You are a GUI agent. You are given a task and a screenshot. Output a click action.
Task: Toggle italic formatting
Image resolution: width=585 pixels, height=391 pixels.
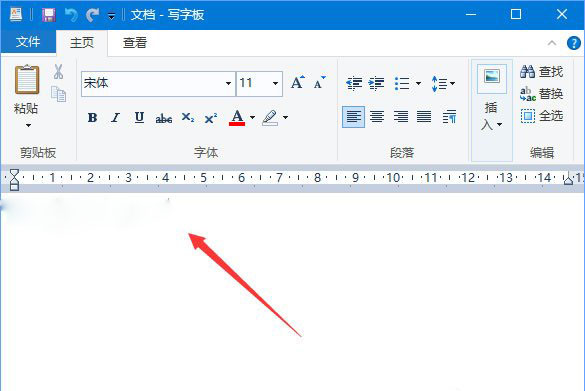116,118
